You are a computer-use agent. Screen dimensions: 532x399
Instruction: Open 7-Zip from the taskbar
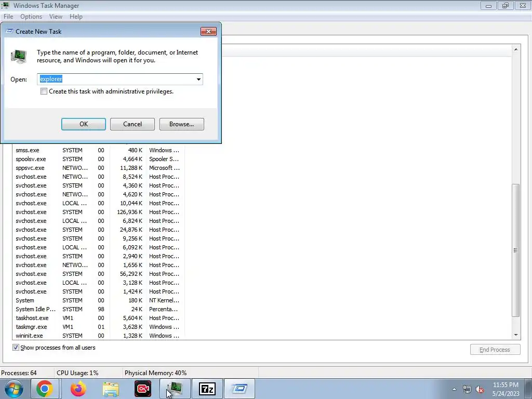207,389
